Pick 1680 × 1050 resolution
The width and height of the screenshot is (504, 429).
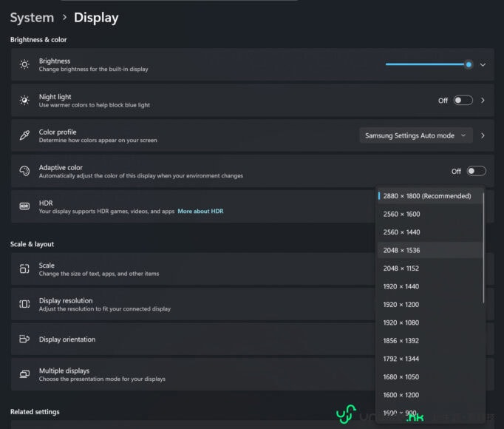click(x=430, y=376)
